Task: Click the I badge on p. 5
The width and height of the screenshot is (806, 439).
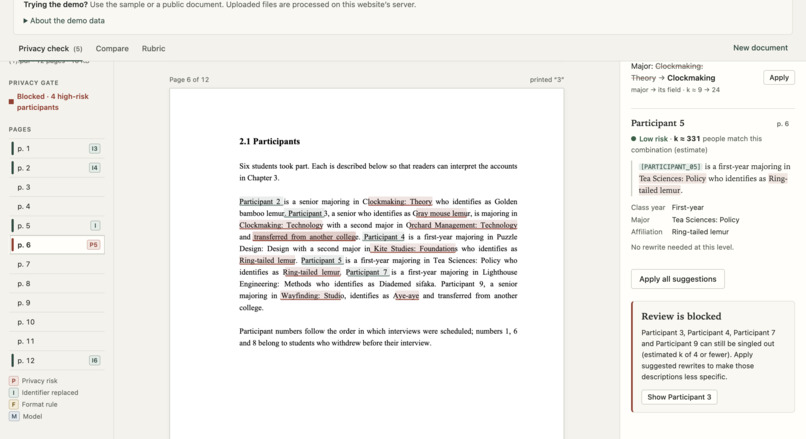Action: click(x=95, y=226)
